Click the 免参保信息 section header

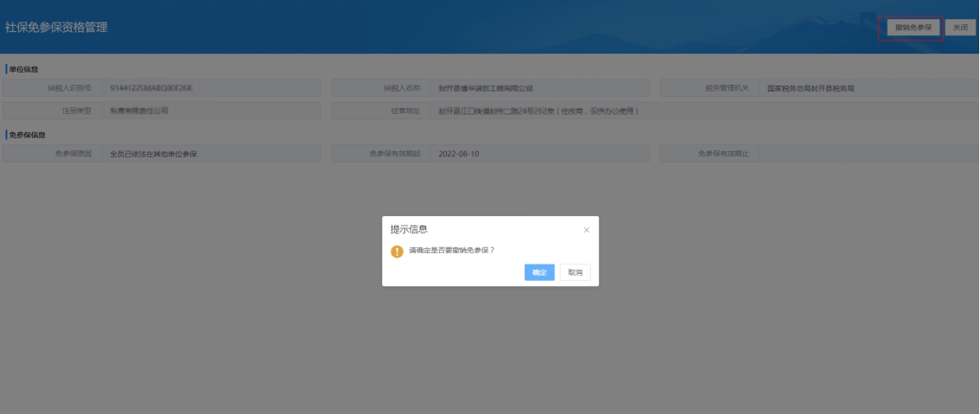[27, 135]
